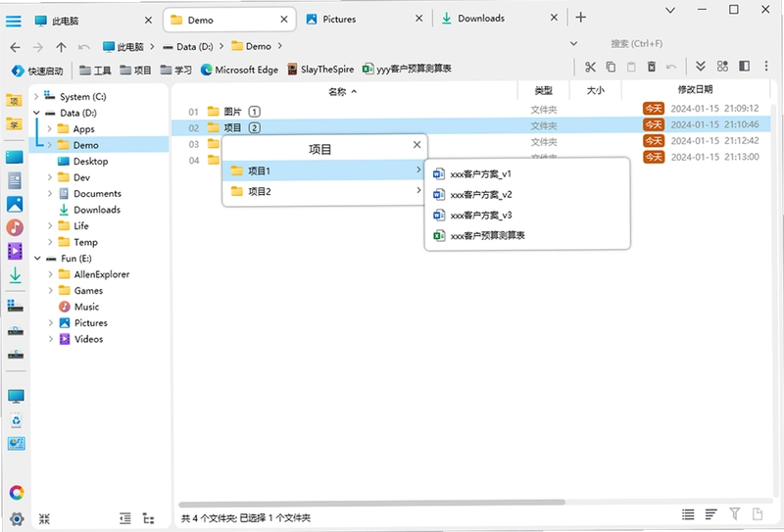Open xxx客户预算测算表 spreadsheet
This screenshot has width=784, height=532.
coord(527,235)
